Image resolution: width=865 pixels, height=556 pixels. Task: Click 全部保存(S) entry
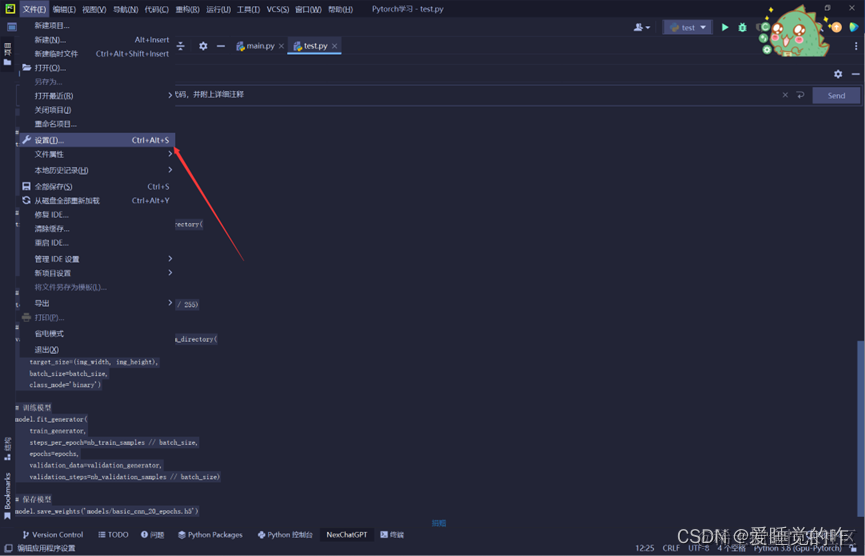pyautogui.click(x=97, y=186)
